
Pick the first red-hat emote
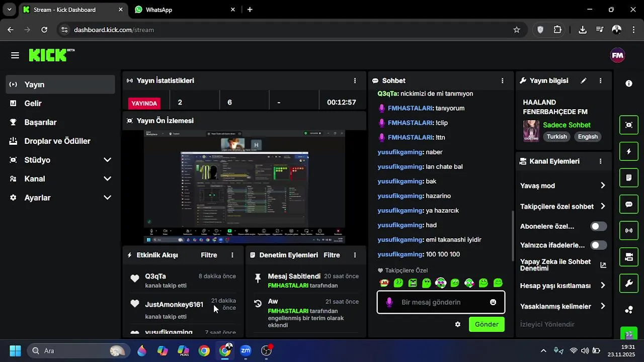[384, 283]
